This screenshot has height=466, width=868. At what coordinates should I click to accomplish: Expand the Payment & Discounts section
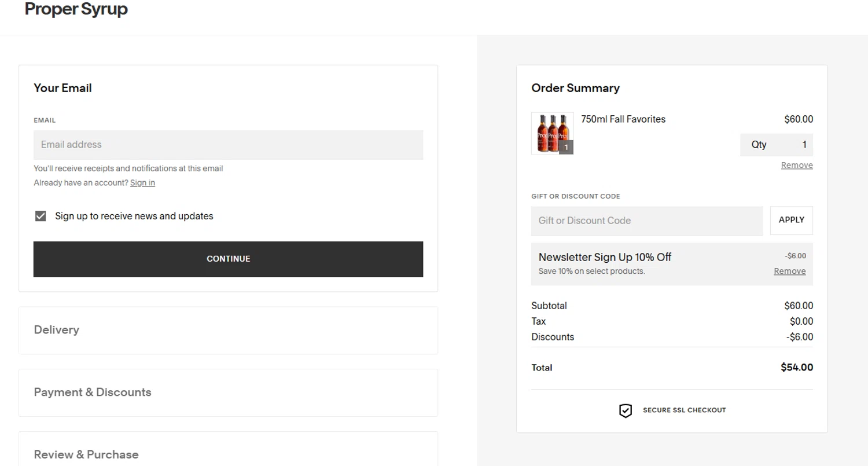click(228, 392)
